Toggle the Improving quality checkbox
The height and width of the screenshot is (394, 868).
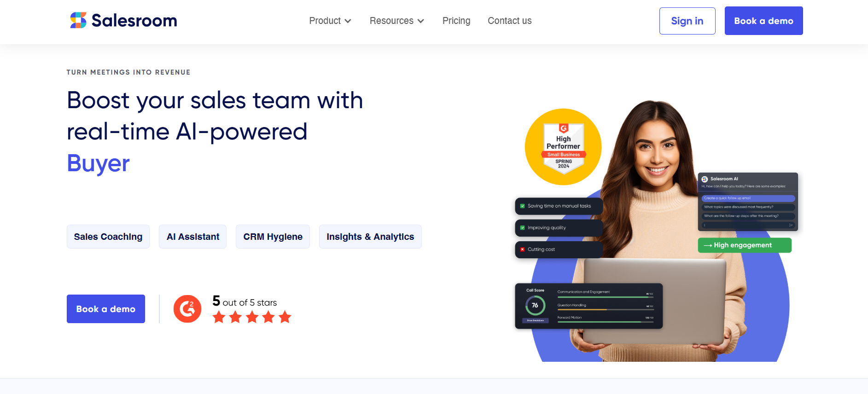click(x=523, y=228)
